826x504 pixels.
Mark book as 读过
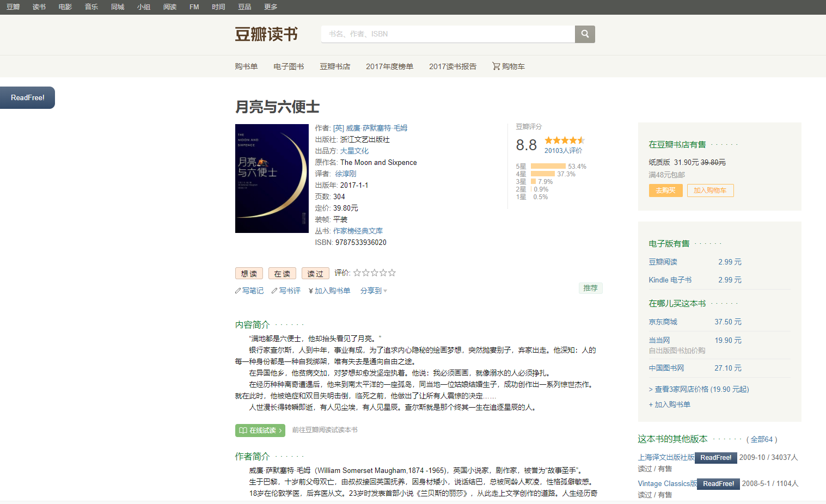point(315,274)
